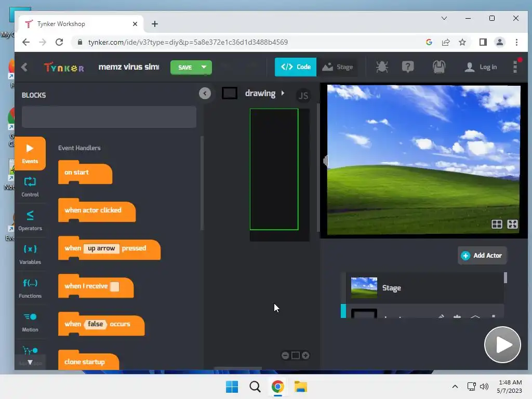Open the Chrome profile icon
The height and width of the screenshot is (399, 532).
coord(499,42)
